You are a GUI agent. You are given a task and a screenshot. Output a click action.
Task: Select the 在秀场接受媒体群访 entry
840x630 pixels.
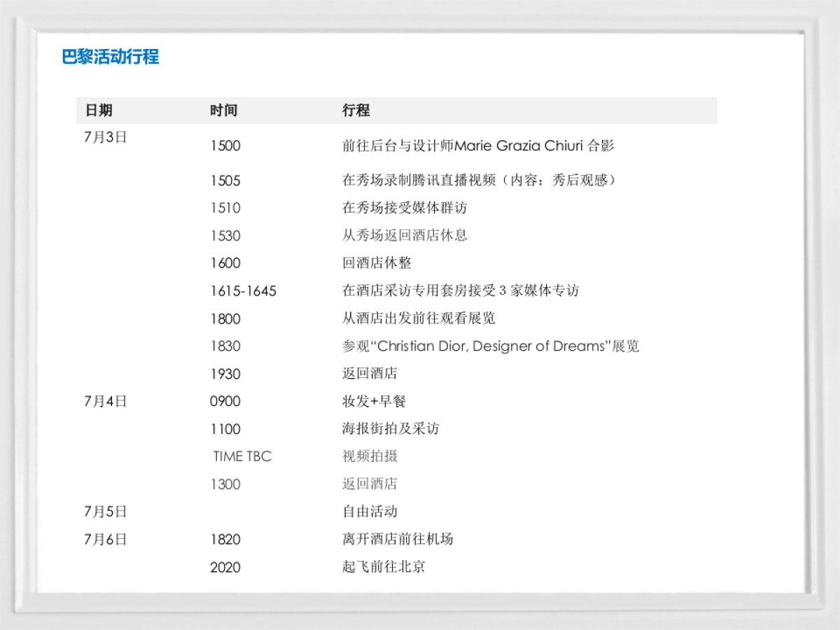(404, 208)
